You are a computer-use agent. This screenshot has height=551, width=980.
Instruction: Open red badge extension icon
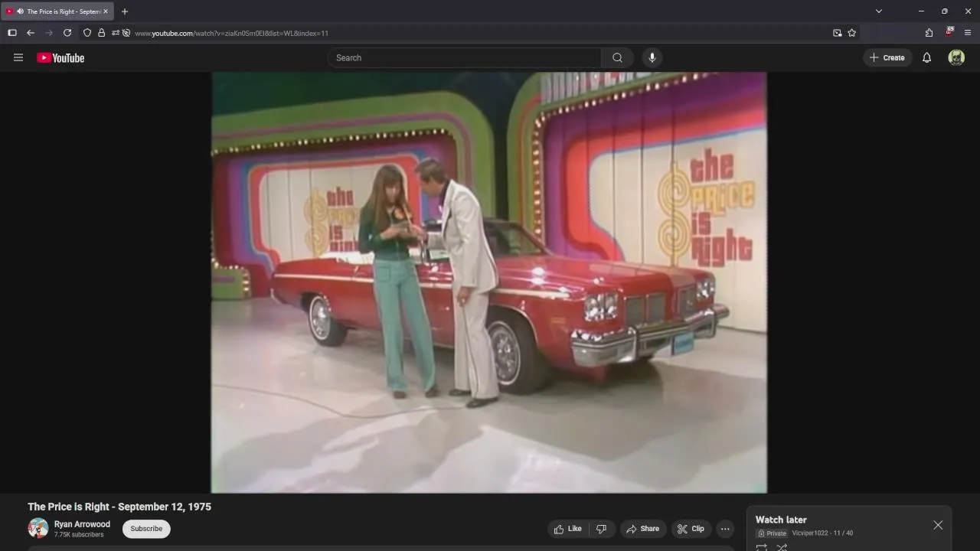click(949, 32)
